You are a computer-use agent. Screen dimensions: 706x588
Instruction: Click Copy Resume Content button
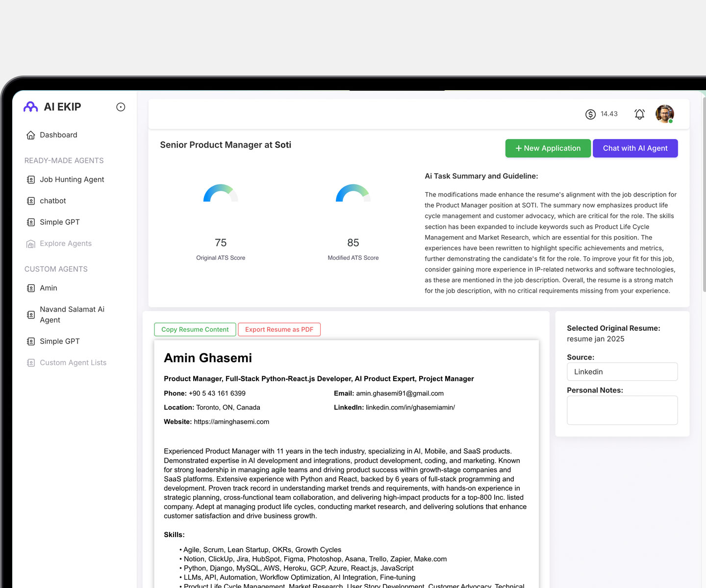[x=195, y=329]
